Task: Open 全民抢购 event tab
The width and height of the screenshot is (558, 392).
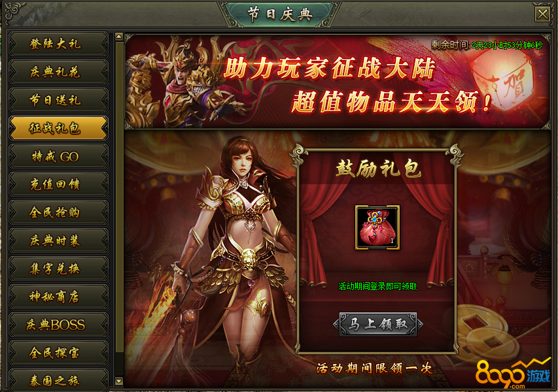Action: (58, 212)
